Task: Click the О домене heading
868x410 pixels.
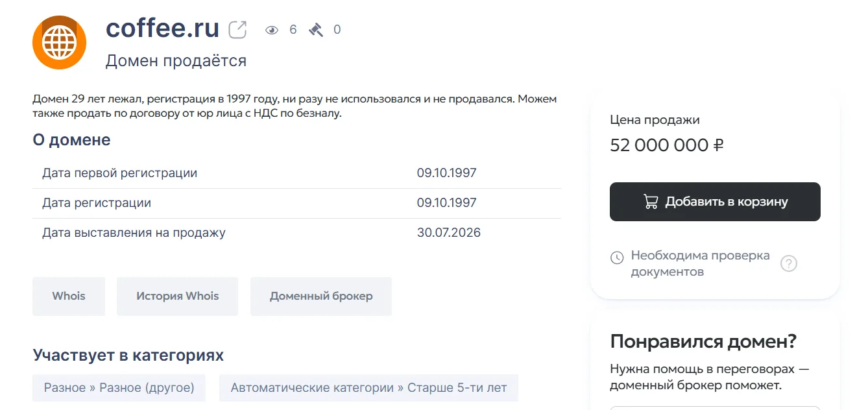Action: (x=71, y=139)
